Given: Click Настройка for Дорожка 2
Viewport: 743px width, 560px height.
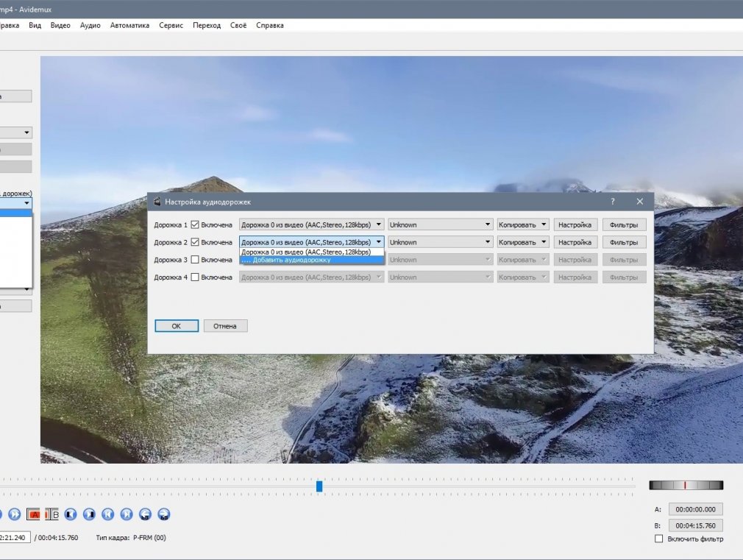Looking at the screenshot, I should (575, 242).
